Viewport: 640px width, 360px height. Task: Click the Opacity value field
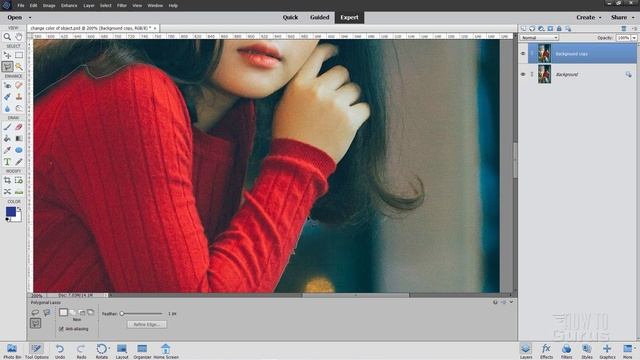tap(623, 38)
